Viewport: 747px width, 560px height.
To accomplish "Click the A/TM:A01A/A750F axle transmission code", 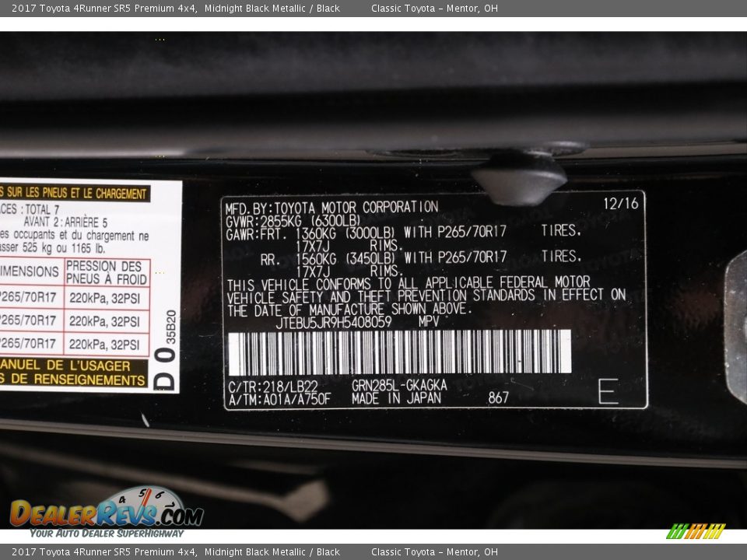I will click(x=279, y=400).
